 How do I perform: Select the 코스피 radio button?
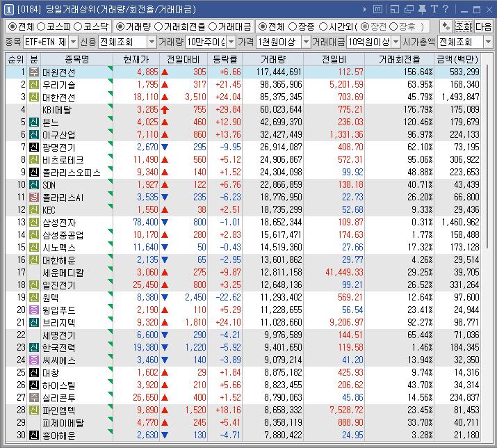pos(41,26)
